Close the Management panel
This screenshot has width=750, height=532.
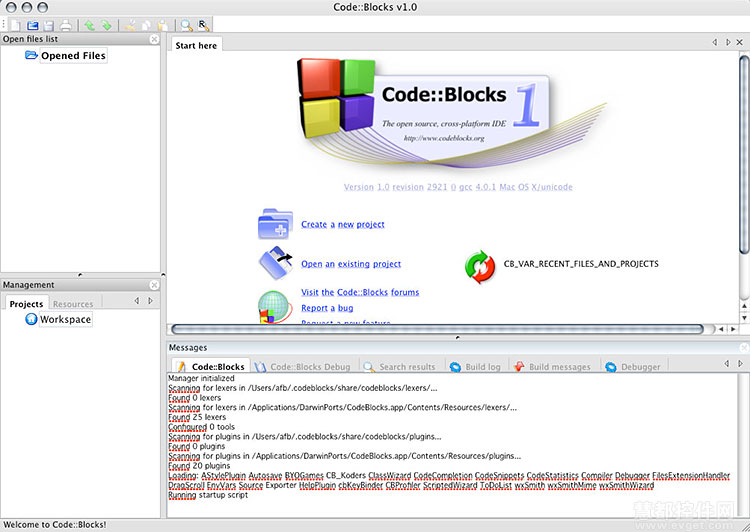coord(154,285)
